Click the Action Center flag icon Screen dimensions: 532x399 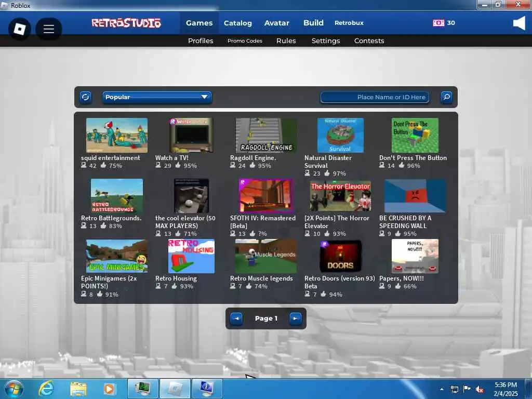coord(467,389)
